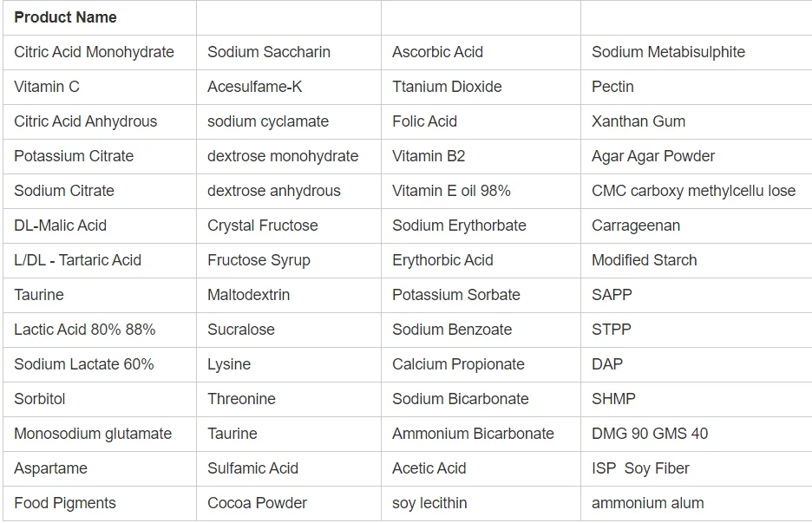The width and height of the screenshot is (812, 523).
Task: Click the Xanthan Gum entry
Action: tap(638, 121)
